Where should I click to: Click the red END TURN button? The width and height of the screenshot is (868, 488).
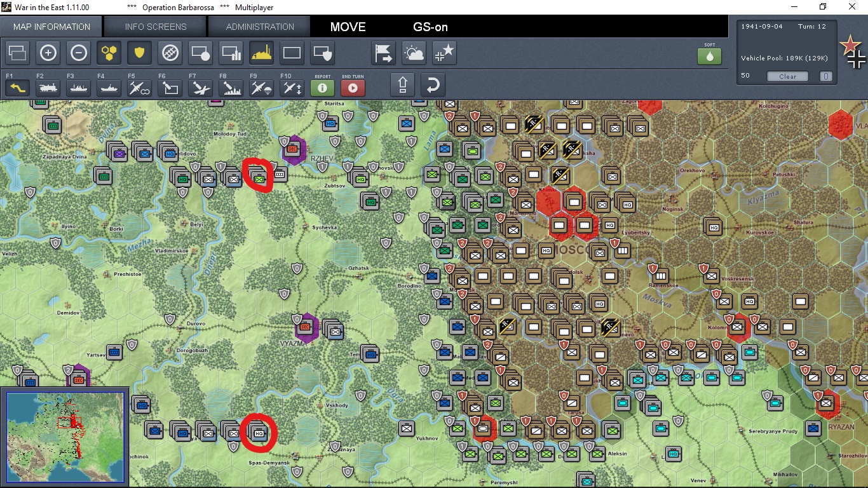coord(353,88)
